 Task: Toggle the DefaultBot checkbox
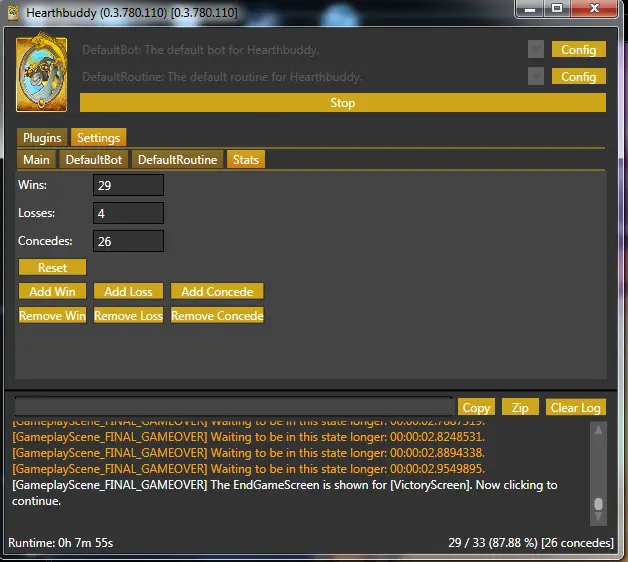[536, 49]
